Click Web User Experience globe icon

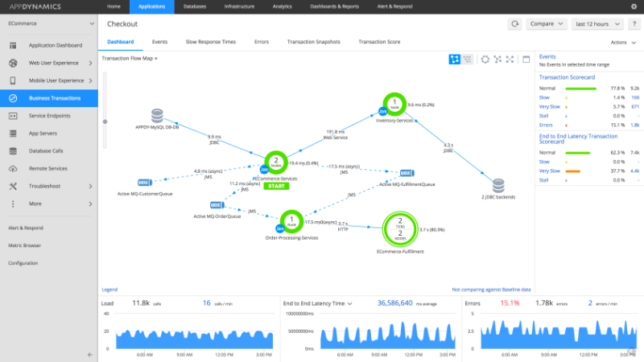coord(13,63)
